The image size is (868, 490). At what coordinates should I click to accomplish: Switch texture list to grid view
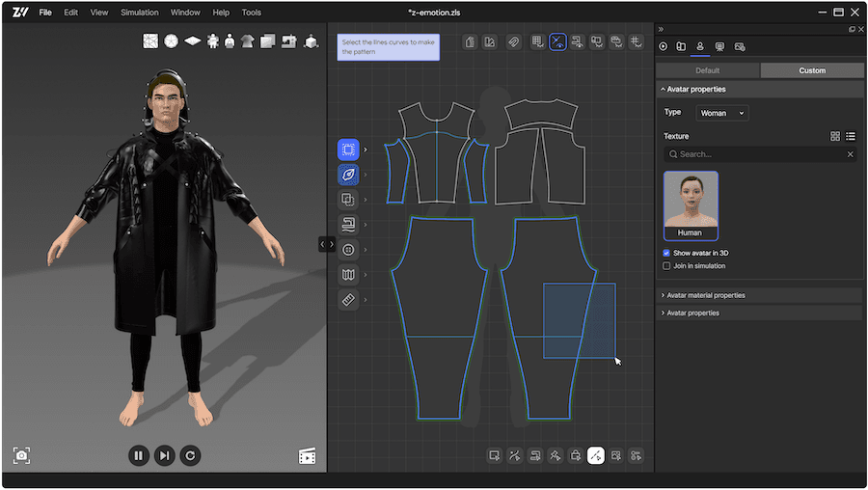[835, 136]
